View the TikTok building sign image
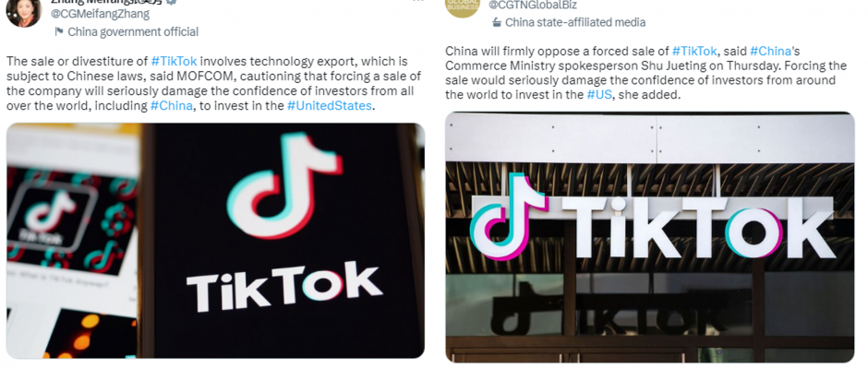This screenshot has width=868, height=369. click(x=650, y=237)
